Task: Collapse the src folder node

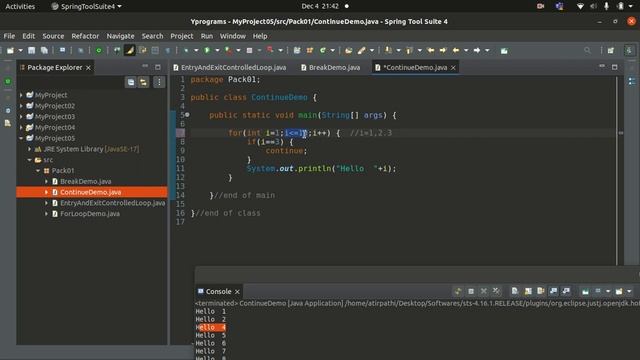Action: click(29, 160)
